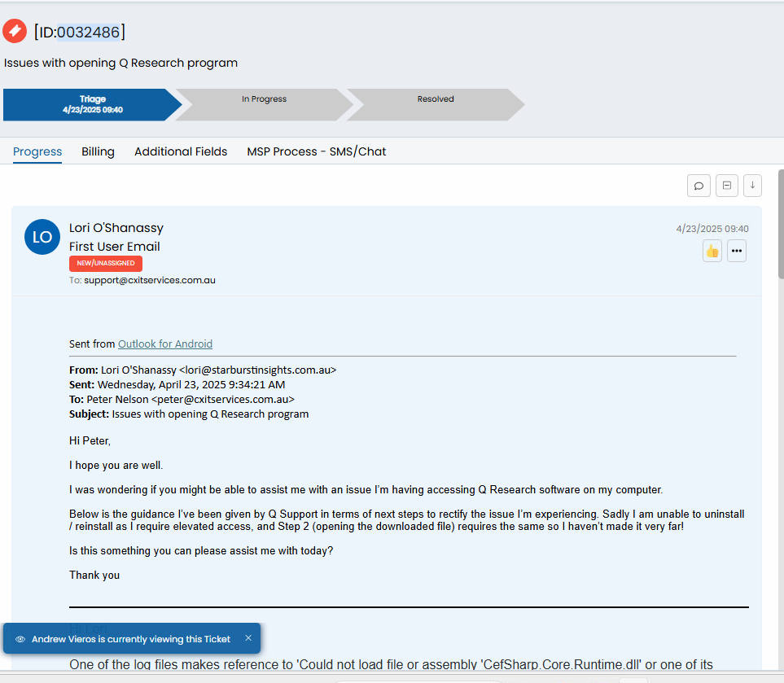Open the Additional Fields tab
Viewport: 784px width, 683px height.
pos(181,151)
